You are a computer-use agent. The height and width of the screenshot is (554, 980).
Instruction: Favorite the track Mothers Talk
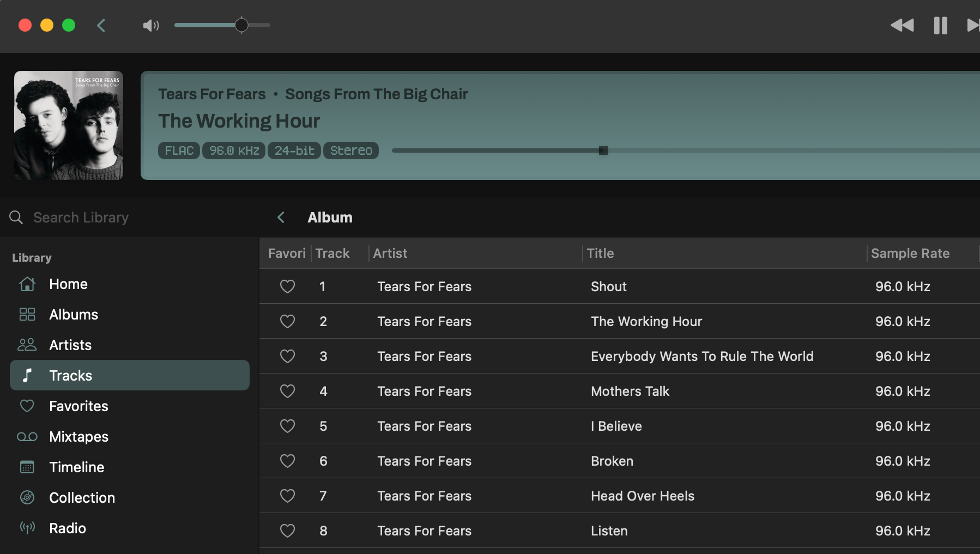[287, 391]
